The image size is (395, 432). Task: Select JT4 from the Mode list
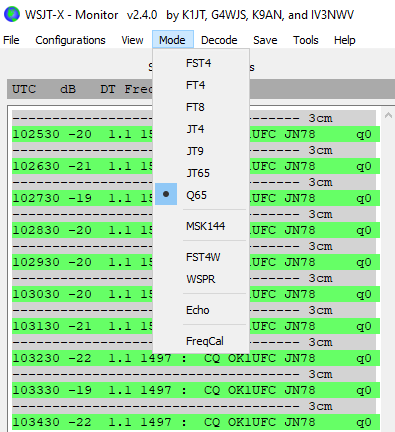pos(201,129)
